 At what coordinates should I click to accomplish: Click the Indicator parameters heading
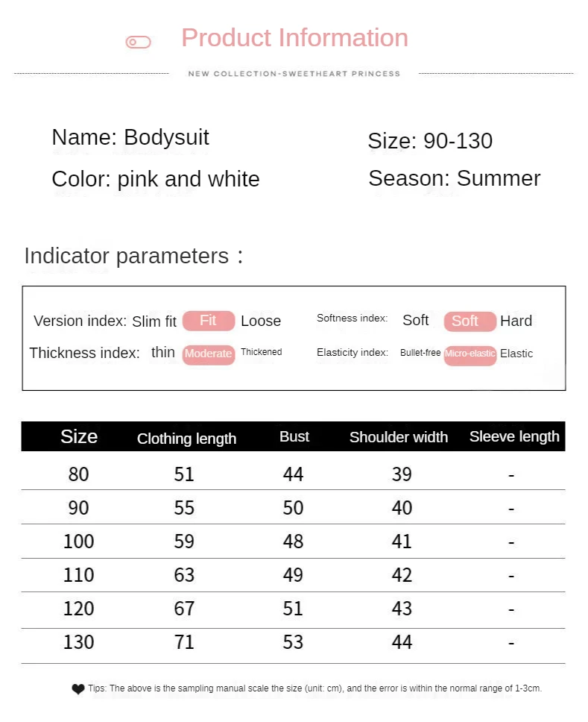point(127,256)
